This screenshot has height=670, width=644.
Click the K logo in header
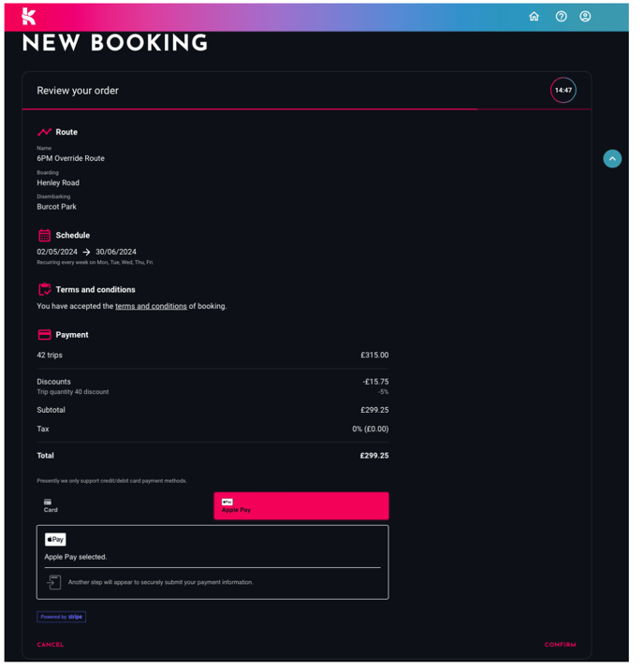coord(29,16)
